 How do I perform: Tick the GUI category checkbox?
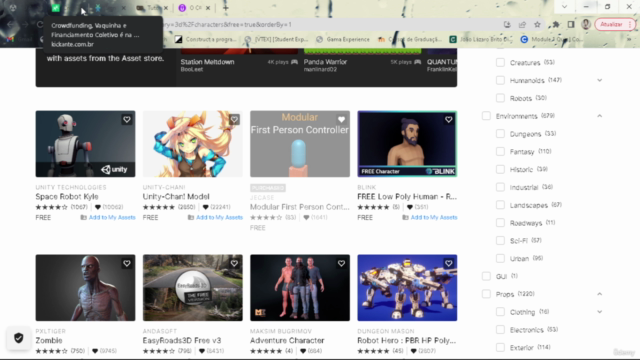tap(486, 276)
